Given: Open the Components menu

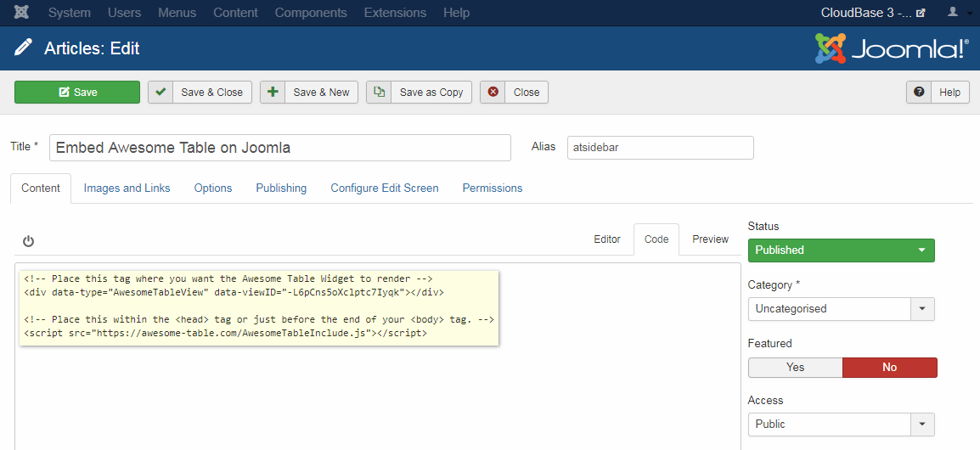Looking at the screenshot, I should (x=311, y=13).
